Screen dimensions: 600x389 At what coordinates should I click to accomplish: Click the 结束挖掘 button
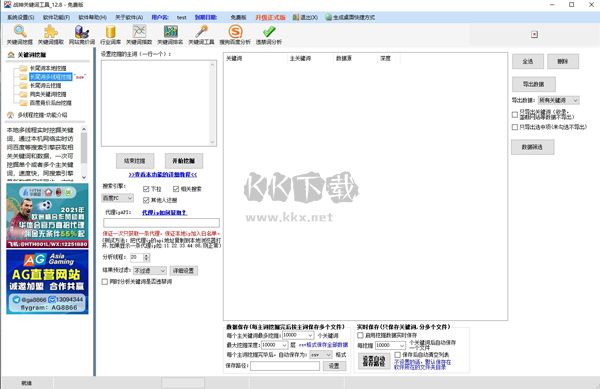click(135, 161)
